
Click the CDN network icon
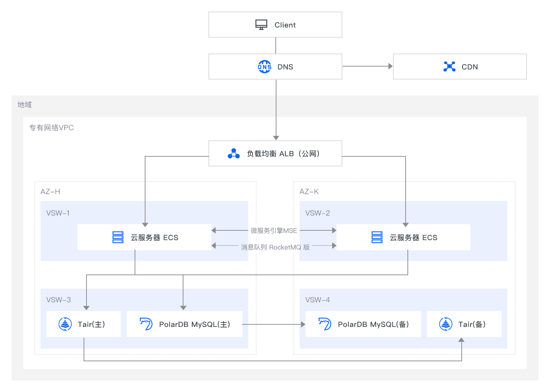click(x=449, y=67)
